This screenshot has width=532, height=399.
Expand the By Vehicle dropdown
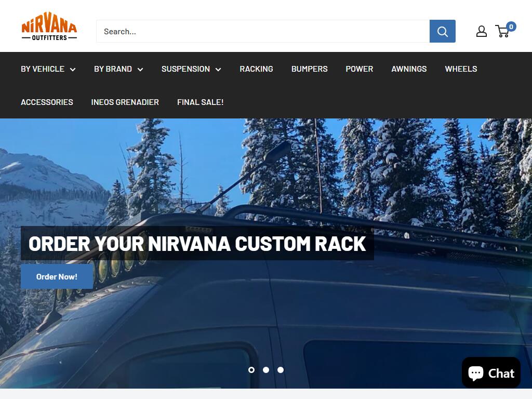coord(48,69)
